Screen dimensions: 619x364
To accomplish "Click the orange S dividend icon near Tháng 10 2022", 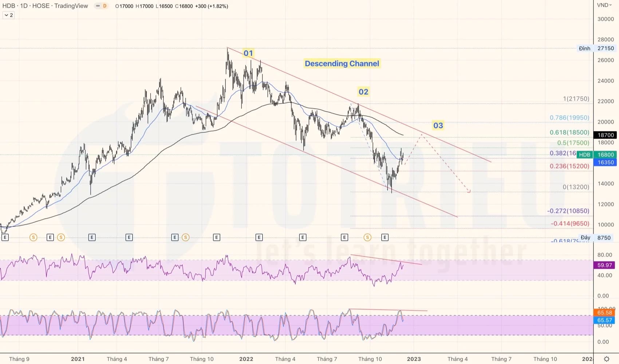I will 368,237.
